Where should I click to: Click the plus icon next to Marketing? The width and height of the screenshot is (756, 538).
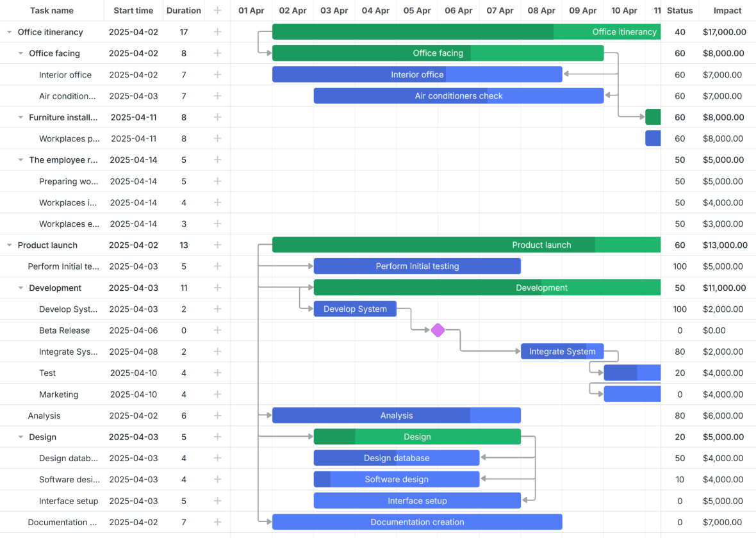(217, 394)
